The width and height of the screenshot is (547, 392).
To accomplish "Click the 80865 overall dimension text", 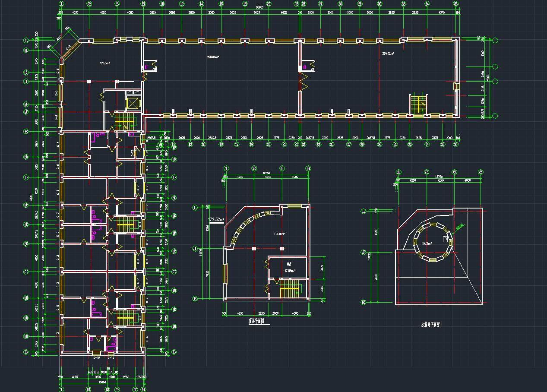I will pyautogui.click(x=259, y=7).
